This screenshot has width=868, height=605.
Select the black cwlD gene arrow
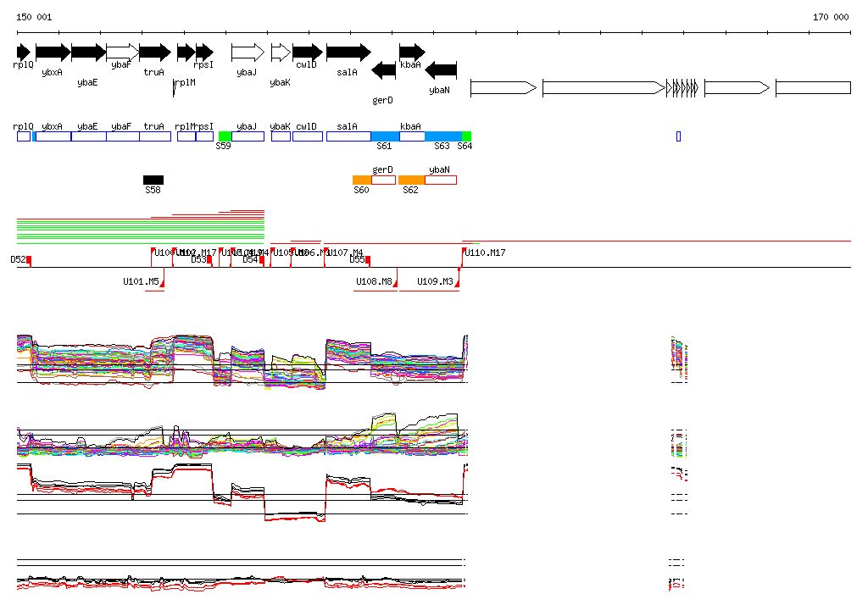pos(307,53)
